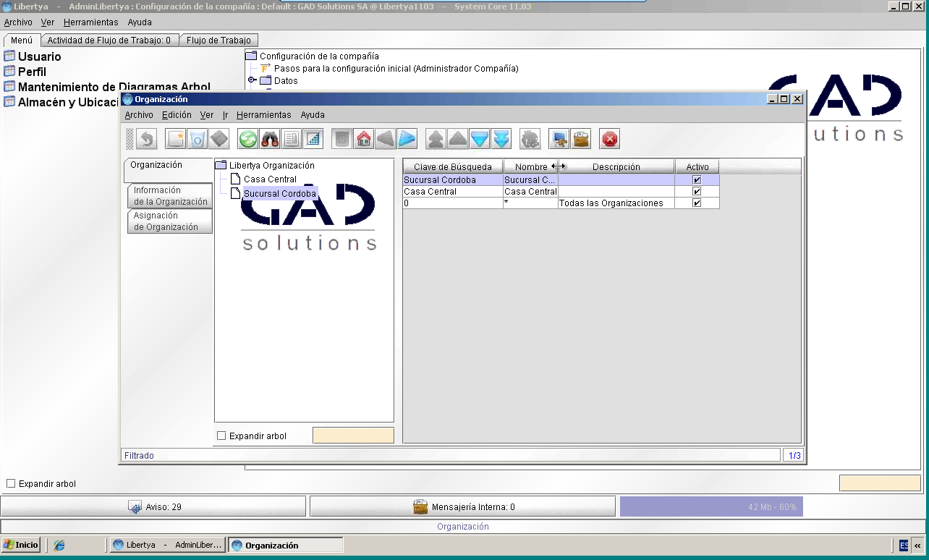
Task: Select the Menú tab
Action: [x=22, y=40]
